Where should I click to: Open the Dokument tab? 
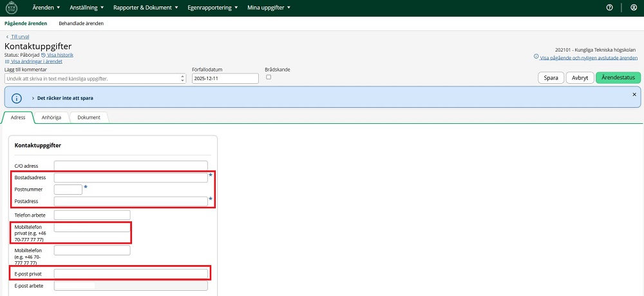(x=89, y=117)
